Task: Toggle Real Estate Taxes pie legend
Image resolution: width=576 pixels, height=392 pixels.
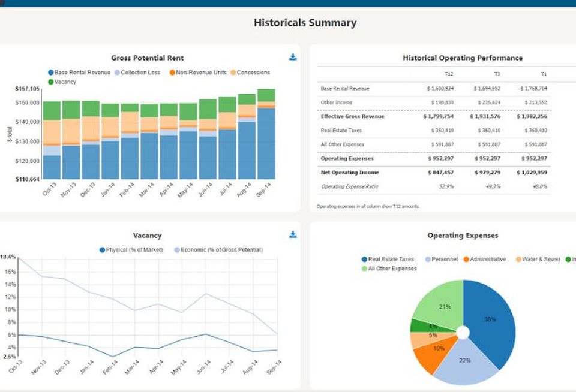Action: [x=388, y=259]
